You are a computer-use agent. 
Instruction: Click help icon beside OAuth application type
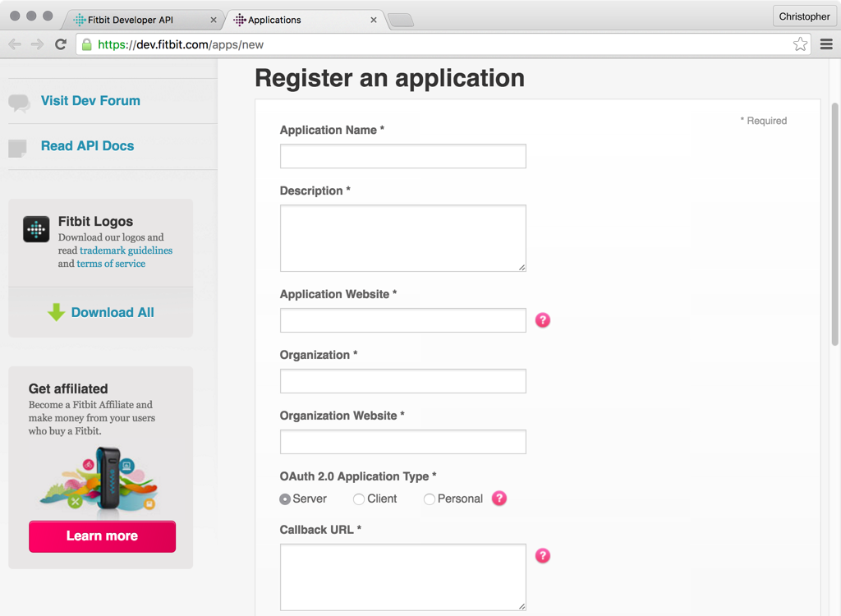(x=499, y=499)
